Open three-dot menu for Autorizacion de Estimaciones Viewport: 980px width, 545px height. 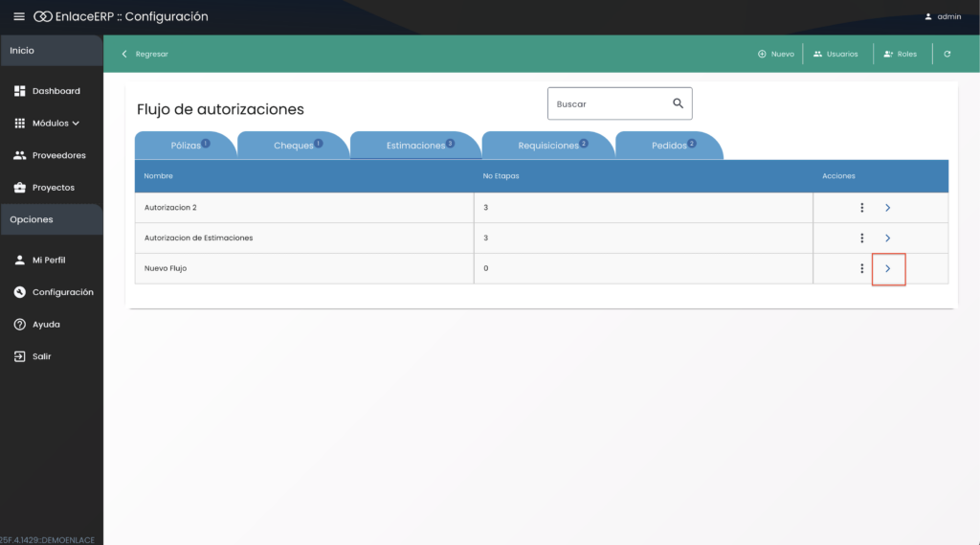pos(862,238)
